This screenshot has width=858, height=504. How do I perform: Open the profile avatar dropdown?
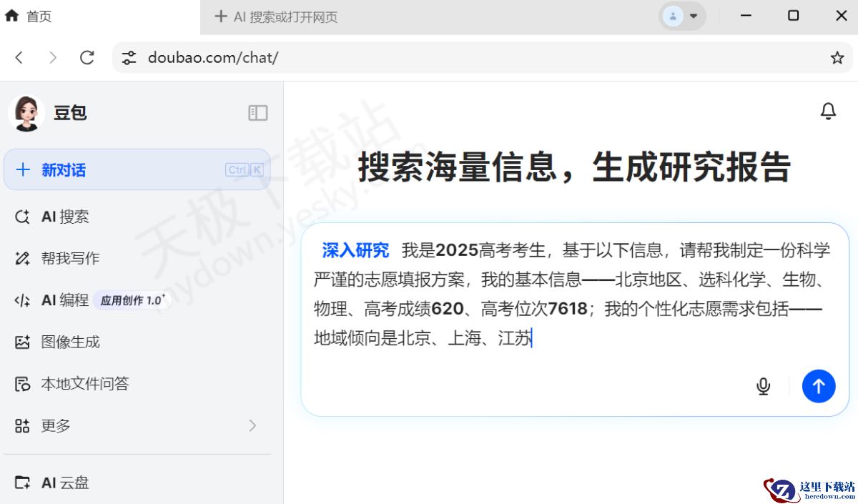[682, 16]
